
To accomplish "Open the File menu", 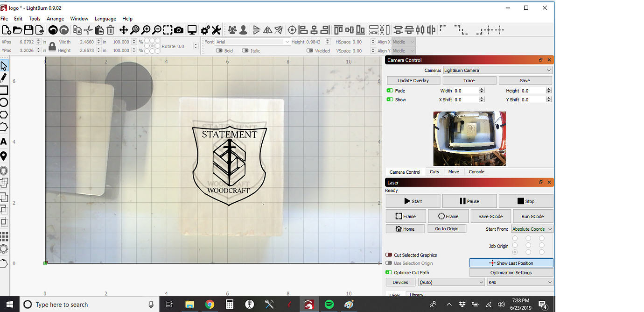I will coord(4,19).
